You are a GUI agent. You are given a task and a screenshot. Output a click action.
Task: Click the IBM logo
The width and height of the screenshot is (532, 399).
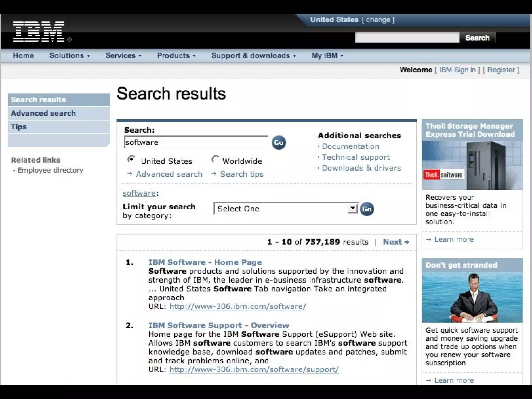pyautogui.click(x=38, y=32)
